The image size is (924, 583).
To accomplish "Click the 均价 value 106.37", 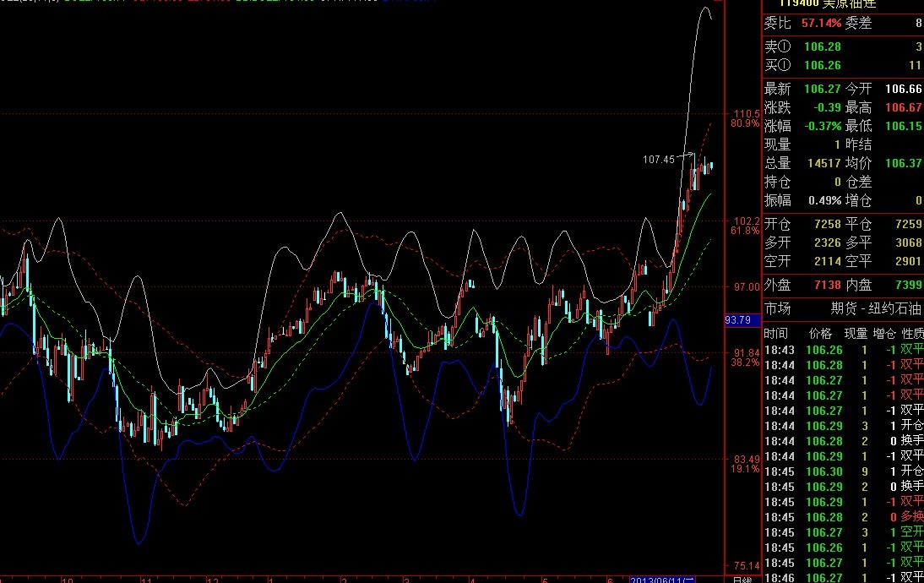I will click(x=904, y=163).
